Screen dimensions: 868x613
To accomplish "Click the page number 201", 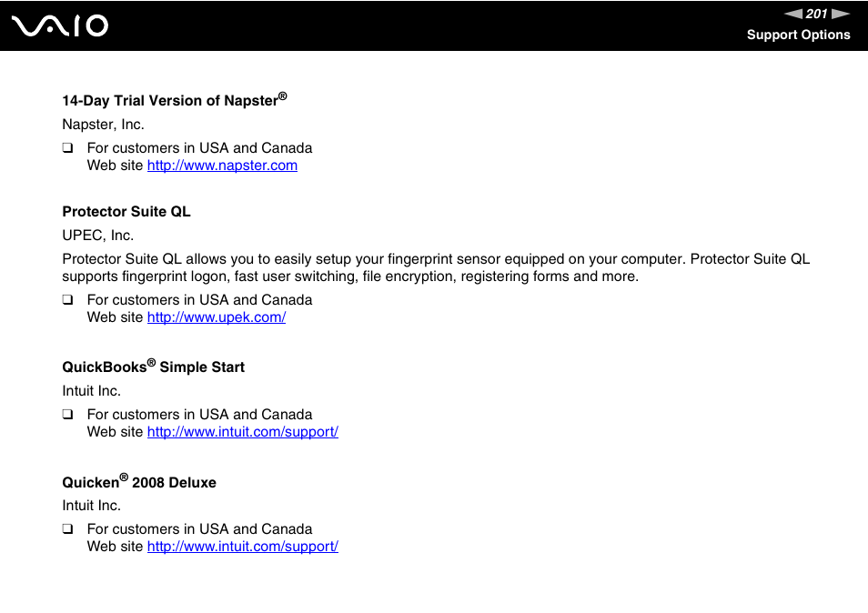I will 816,14.
